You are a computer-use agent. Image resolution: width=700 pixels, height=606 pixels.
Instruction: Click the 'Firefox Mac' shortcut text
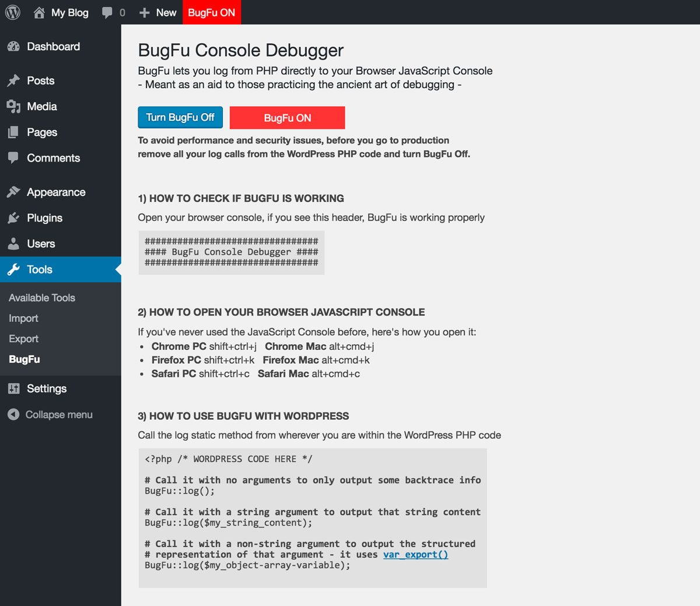[316, 360]
